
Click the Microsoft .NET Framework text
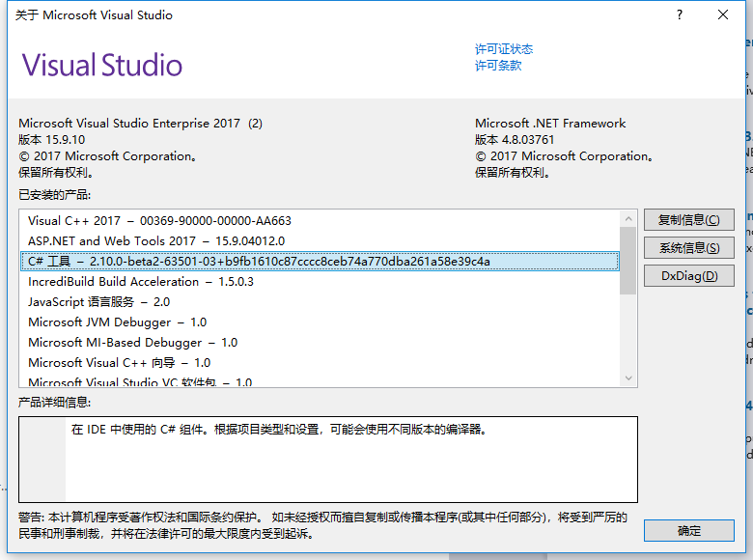pos(550,124)
